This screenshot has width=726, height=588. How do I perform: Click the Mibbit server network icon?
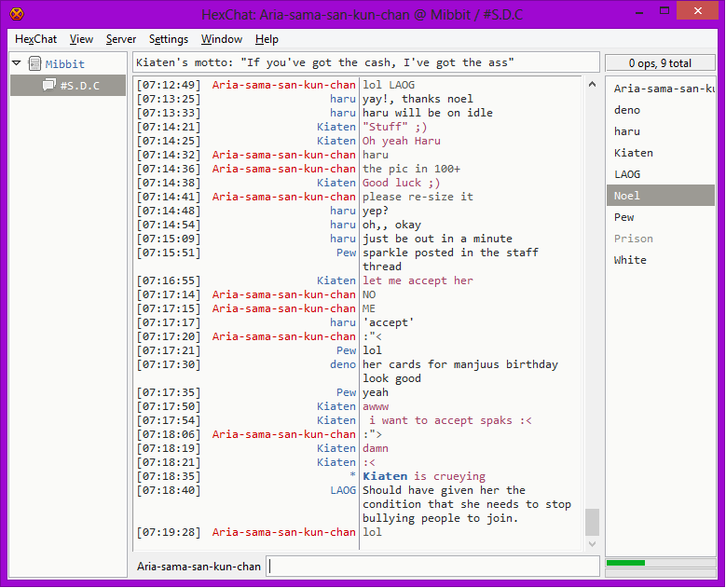(x=34, y=64)
